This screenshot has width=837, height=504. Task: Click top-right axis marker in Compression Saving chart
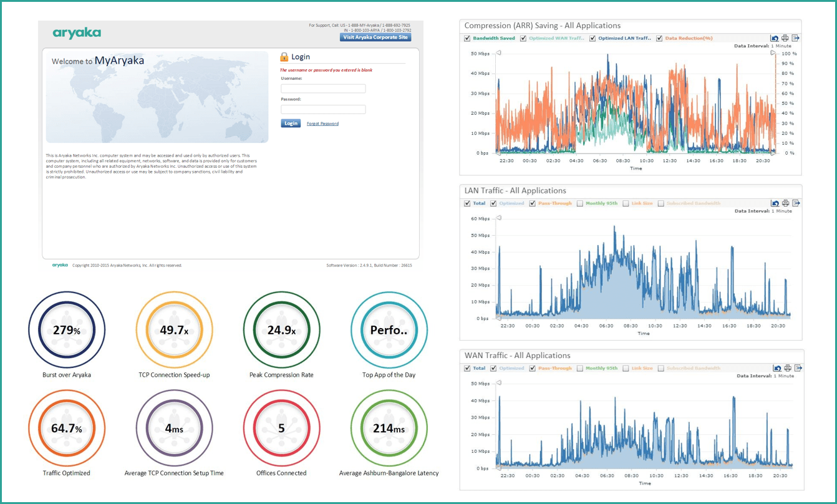coord(774,54)
